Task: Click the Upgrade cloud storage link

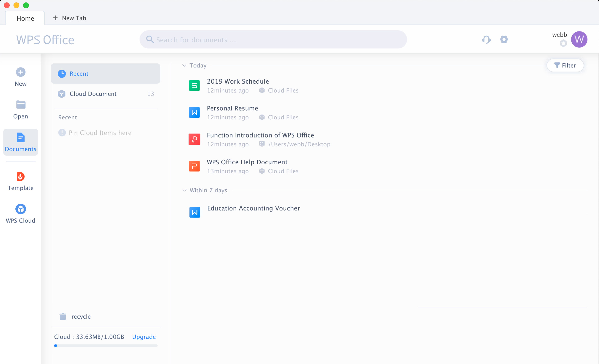Action: tap(144, 337)
